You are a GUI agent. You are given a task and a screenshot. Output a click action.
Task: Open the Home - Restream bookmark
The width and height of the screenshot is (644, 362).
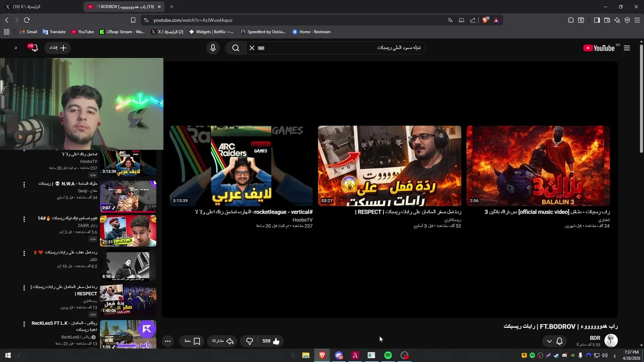click(311, 32)
